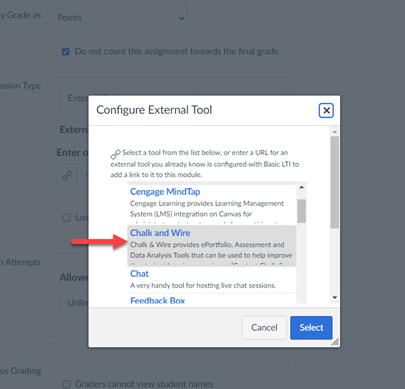This screenshot has width=405, height=389.
Task: Pick the Feedback Box tool
Action: pos(157,300)
